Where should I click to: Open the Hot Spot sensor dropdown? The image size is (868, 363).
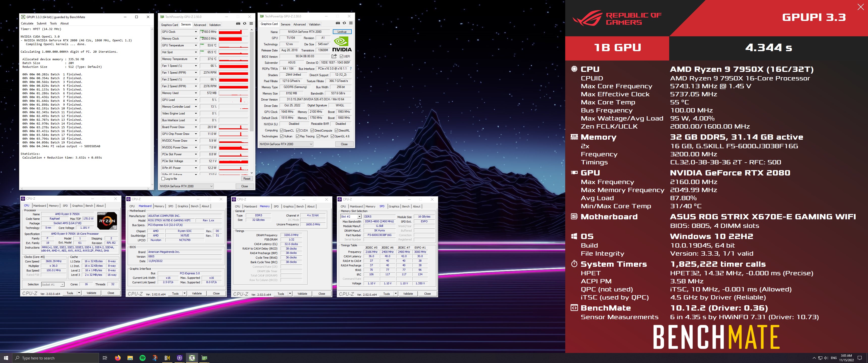(x=196, y=52)
